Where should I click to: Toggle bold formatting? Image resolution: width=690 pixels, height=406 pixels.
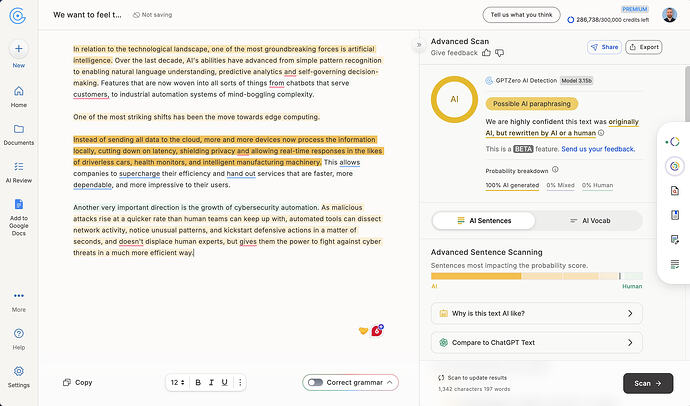(x=198, y=382)
